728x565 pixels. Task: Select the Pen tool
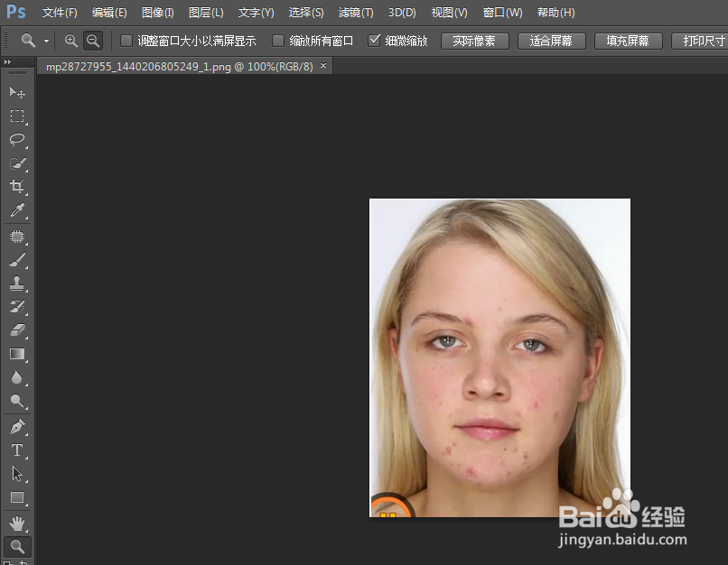pyautogui.click(x=17, y=426)
